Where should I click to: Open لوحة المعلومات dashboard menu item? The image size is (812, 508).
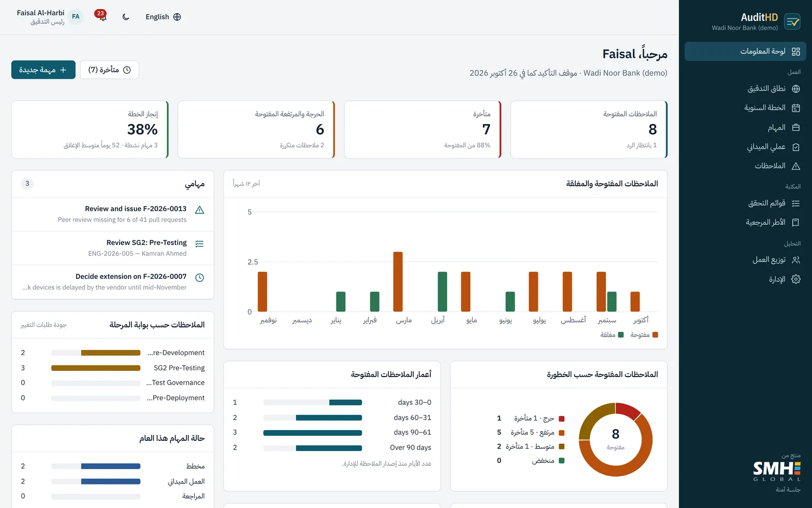point(745,51)
